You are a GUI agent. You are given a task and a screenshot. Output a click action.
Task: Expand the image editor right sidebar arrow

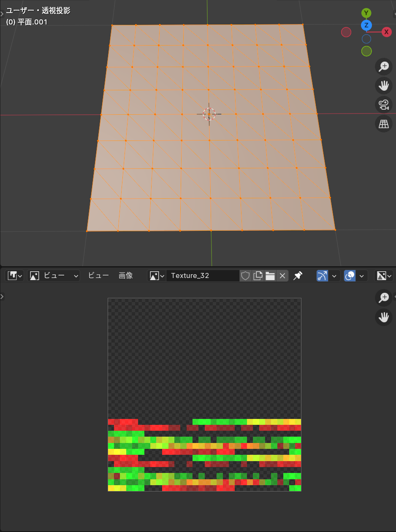(x=394, y=297)
